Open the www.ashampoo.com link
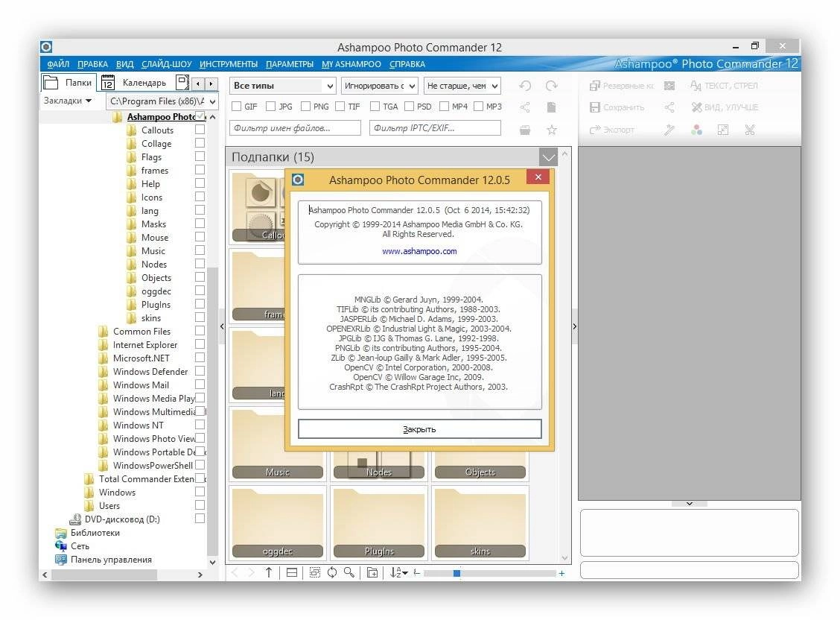This screenshot has width=840, height=620. pos(419,251)
